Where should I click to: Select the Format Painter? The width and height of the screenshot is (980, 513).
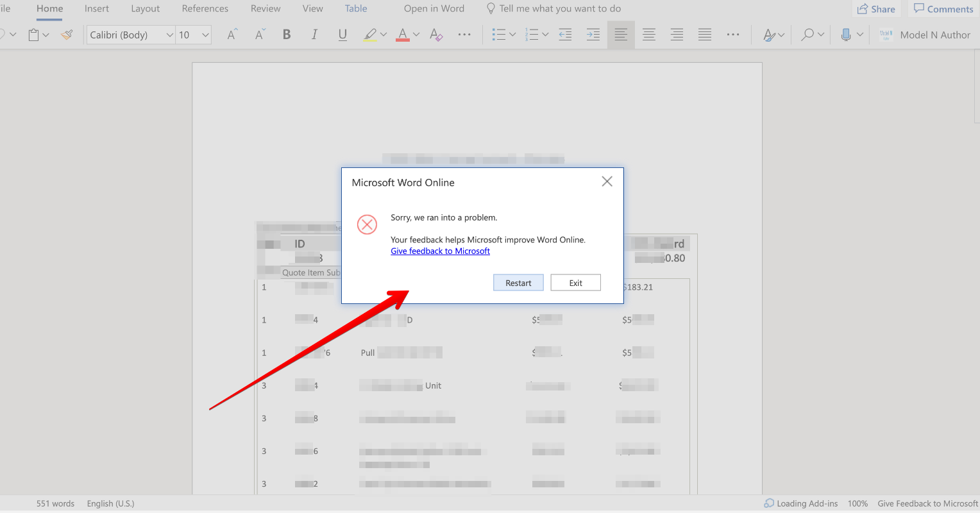coord(67,35)
